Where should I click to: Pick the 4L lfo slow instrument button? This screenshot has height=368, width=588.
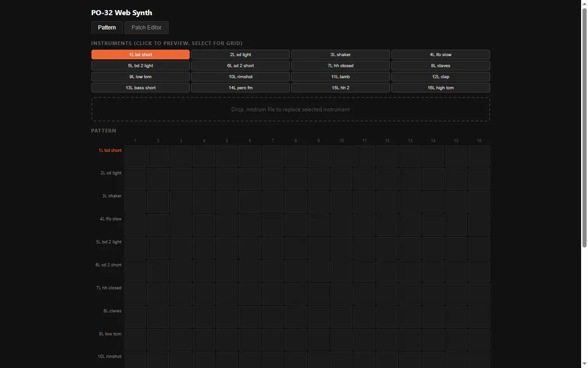coord(441,55)
